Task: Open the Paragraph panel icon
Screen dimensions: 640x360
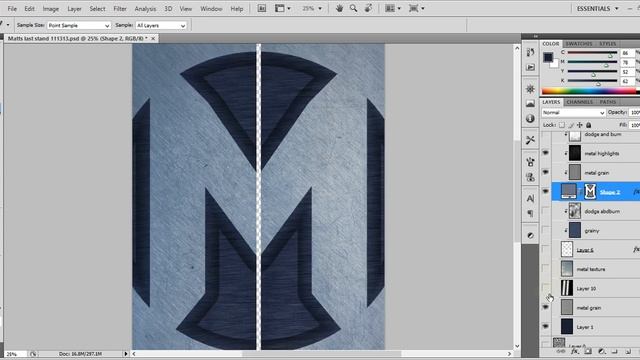Action: [x=530, y=213]
